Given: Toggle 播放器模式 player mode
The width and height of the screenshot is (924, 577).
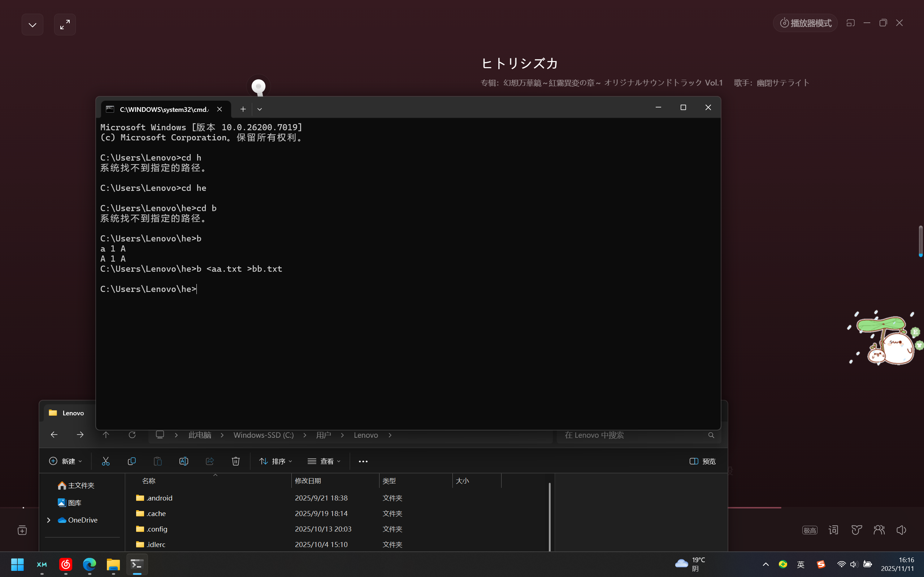Looking at the screenshot, I should pyautogui.click(x=806, y=23).
